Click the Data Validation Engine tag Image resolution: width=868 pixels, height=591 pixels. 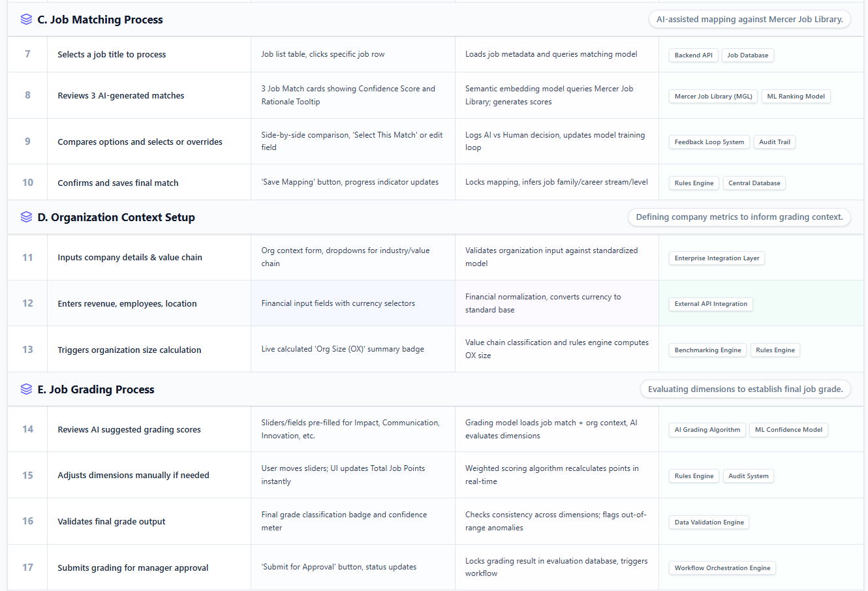point(709,523)
